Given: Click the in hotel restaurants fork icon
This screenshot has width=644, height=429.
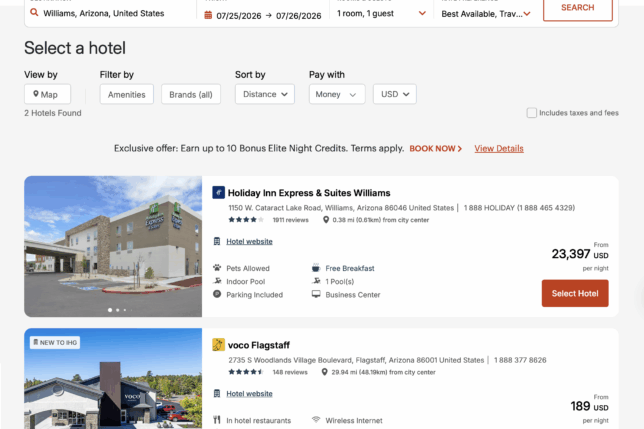Looking at the screenshot, I should click(x=217, y=420).
